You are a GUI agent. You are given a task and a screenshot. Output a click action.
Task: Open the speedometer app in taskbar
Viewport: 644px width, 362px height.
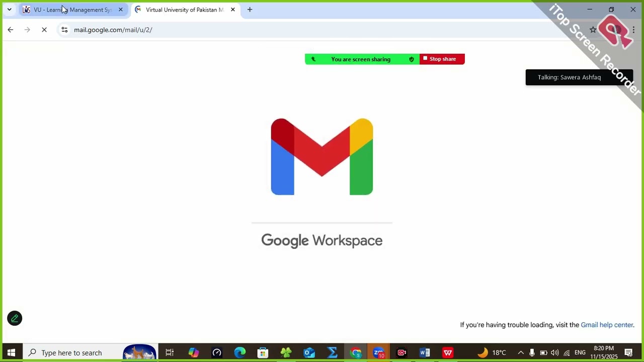coord(217,352)
